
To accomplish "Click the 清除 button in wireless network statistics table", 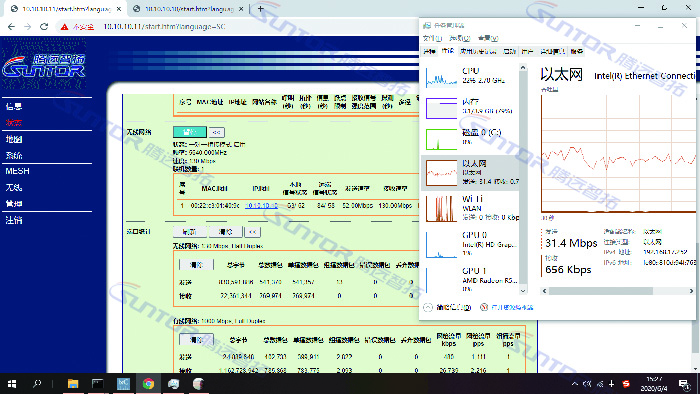I will click(196, 265).
